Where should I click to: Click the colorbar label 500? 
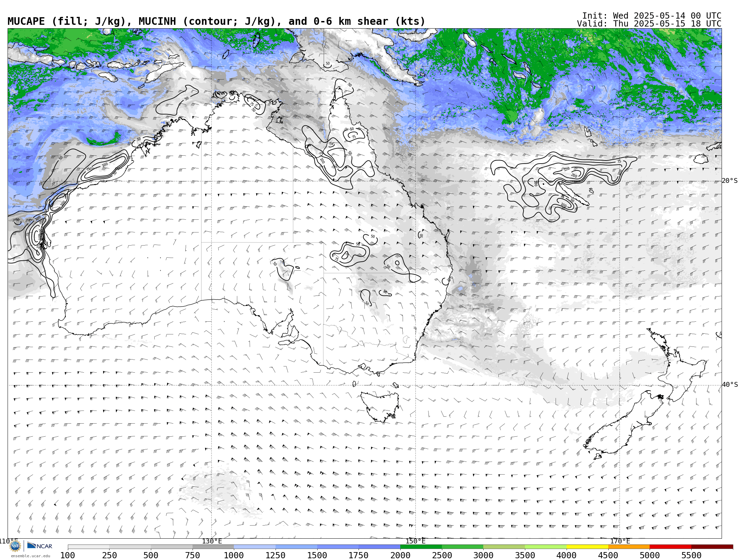(151, 555)
